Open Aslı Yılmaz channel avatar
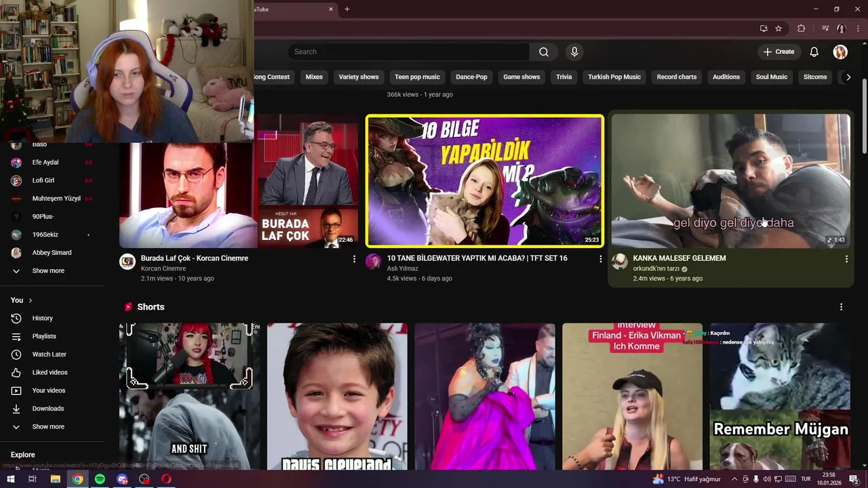This screenshot has height=488, width=868. pyautogui.click(x=374, y=262)
